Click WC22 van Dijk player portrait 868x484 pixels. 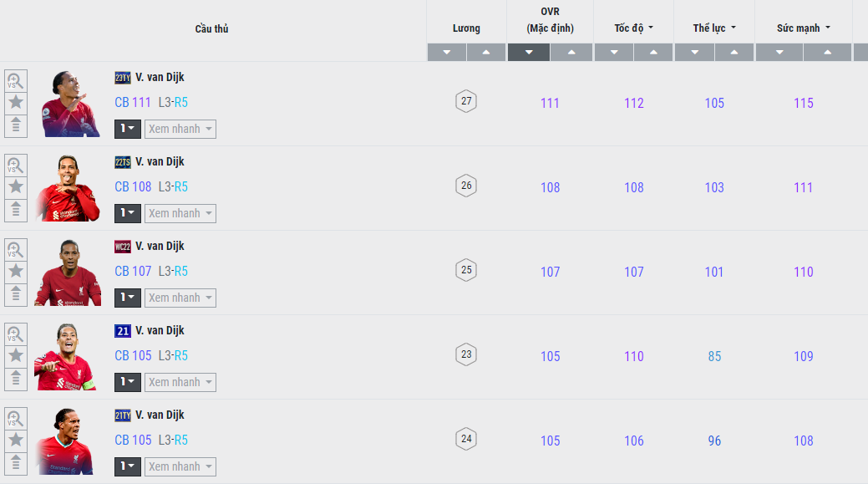[67, 273]
